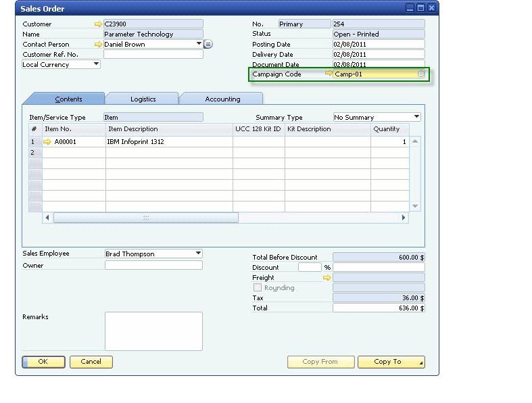The image size is (532, 403).
Task: Click the Owner input field
Action: pyautogui.click(x=153, y=266)
